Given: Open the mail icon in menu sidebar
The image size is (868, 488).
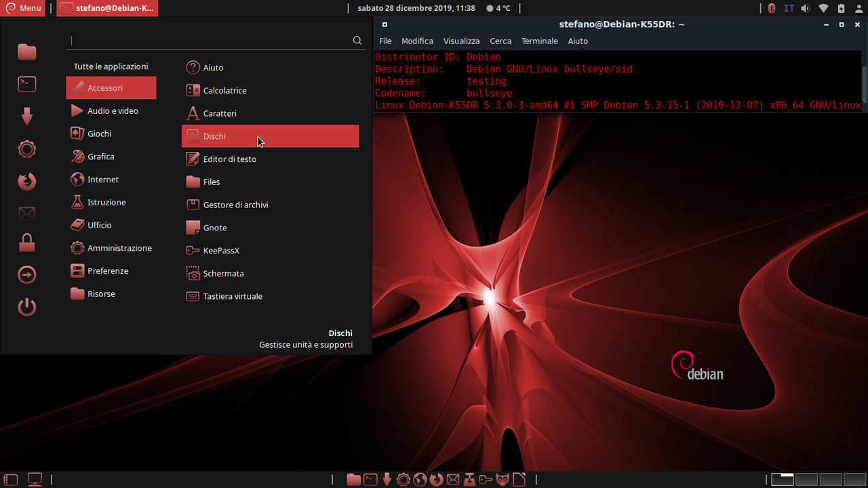Looking at the screenshot, I should (27, 213).
